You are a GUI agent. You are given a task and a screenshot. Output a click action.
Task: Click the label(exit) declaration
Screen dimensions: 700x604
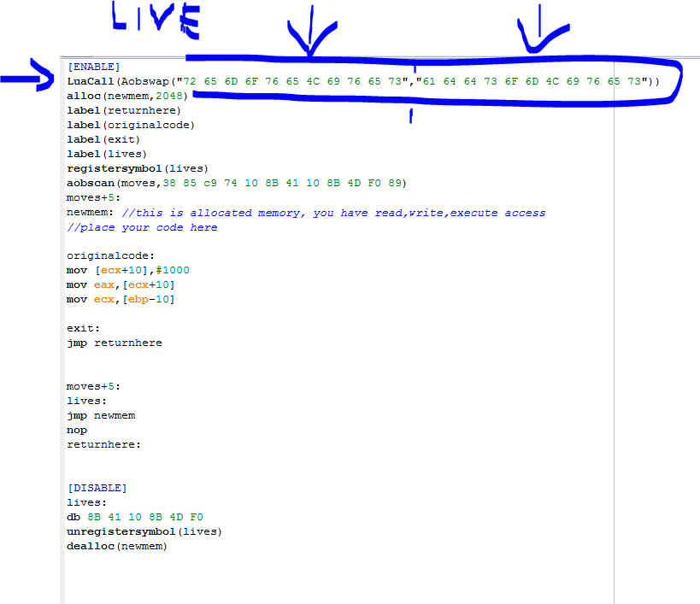pyautogui.click(x=103, y=139)
